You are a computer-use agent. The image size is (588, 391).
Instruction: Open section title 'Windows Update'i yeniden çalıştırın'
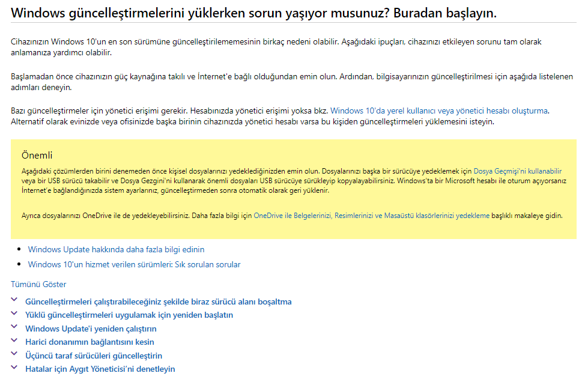click(91, 329)
